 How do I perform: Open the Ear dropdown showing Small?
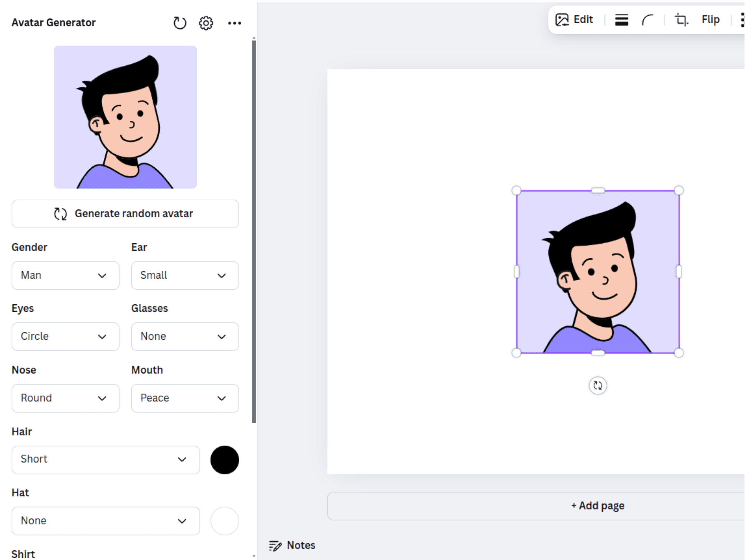pos(185,275)
